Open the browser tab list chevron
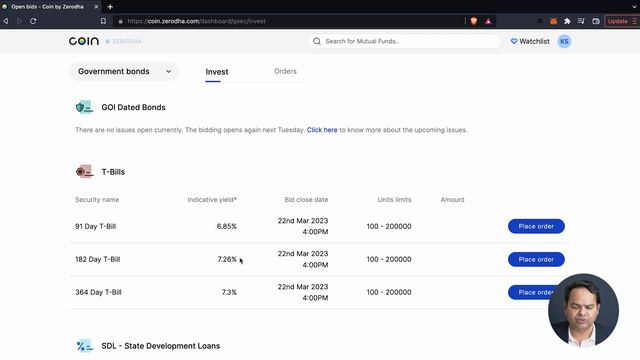Image resolution: width=640 pixels, height=360 pixels. point(634,7)
